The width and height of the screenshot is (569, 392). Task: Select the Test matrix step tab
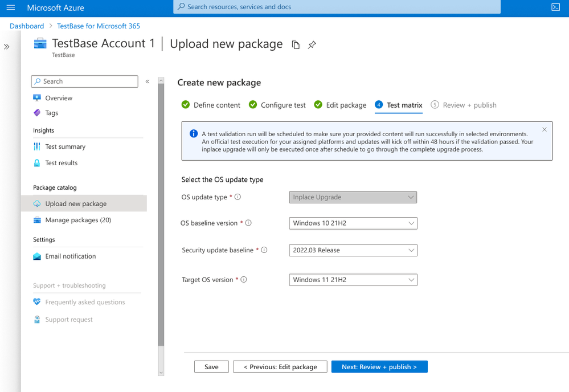(399, 105)
